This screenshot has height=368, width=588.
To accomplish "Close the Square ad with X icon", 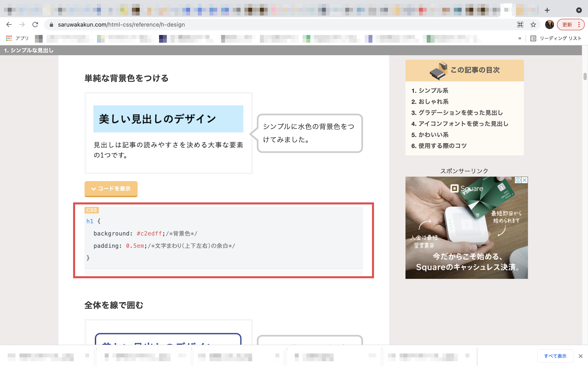I will coord(525,180).
